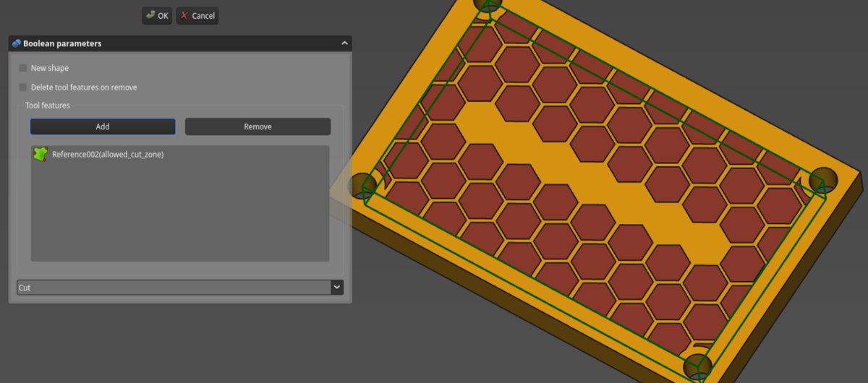Cancel the boolean operation
868x383 pixels.
click(x=197, y=15)
